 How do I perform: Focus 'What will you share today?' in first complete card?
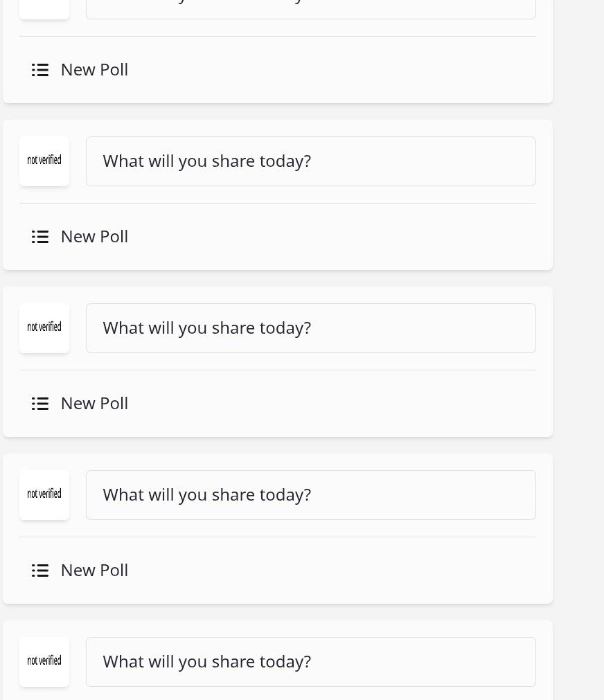(311, 161)
